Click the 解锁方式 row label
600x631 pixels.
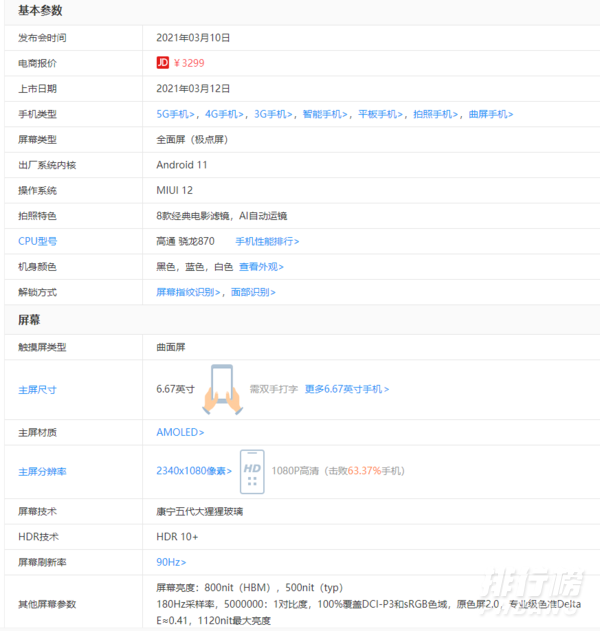37,292
